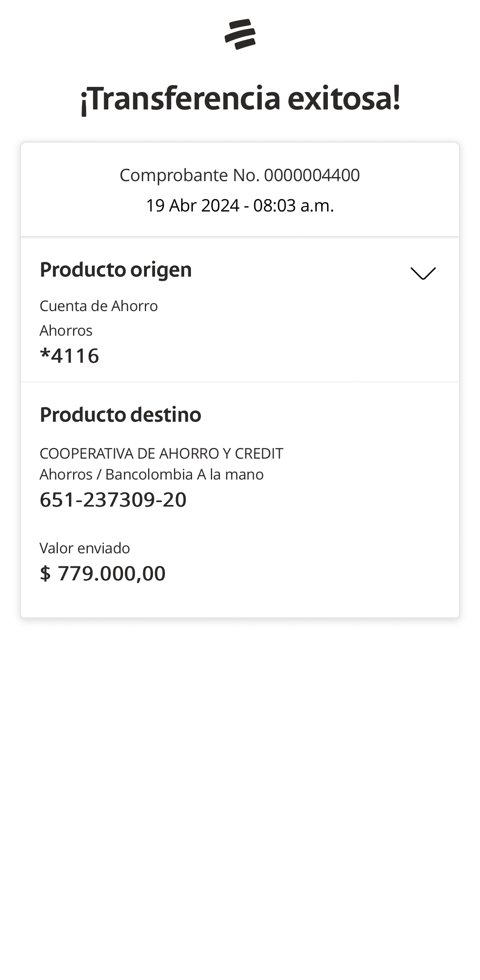Click the date 19 Abr 2024

(x=192, y=206)
